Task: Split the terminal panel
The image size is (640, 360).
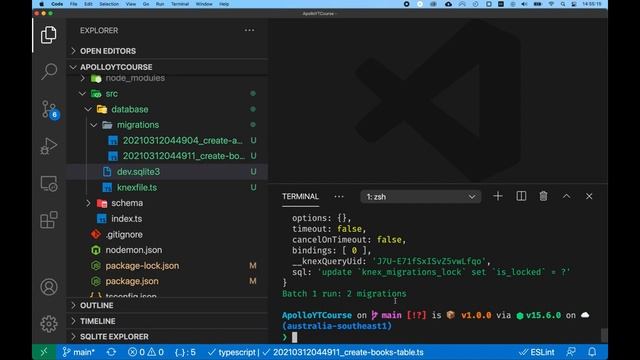Action: 521,196
